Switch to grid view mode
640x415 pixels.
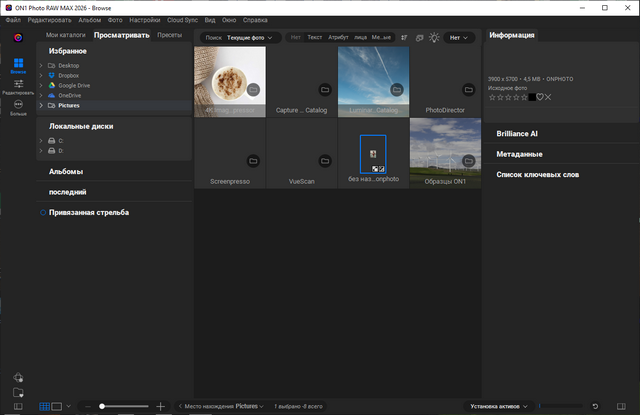pyautogui.click(x=44, y=406)
